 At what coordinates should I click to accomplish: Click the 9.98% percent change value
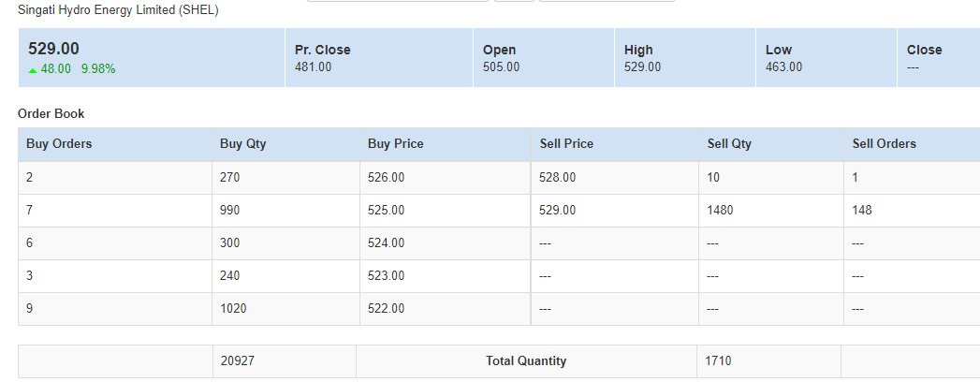[98, 68]
